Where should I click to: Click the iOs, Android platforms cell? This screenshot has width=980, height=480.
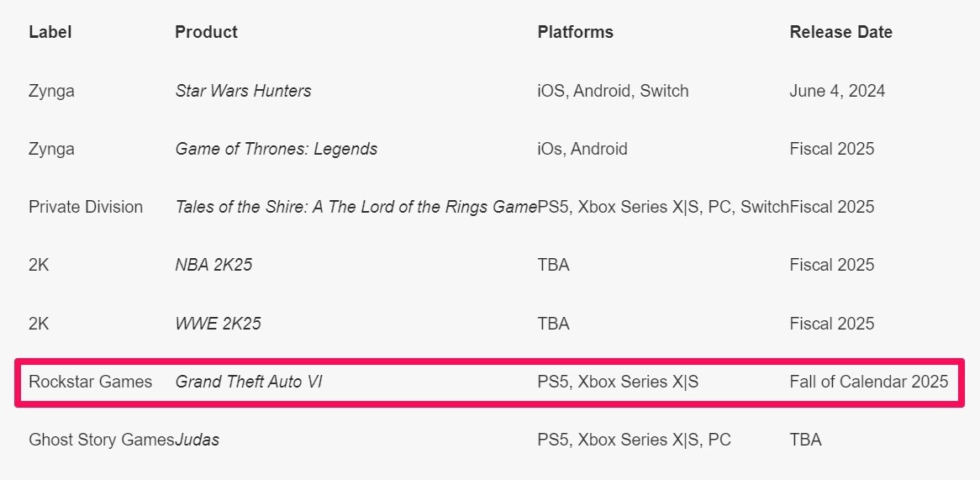582,149
